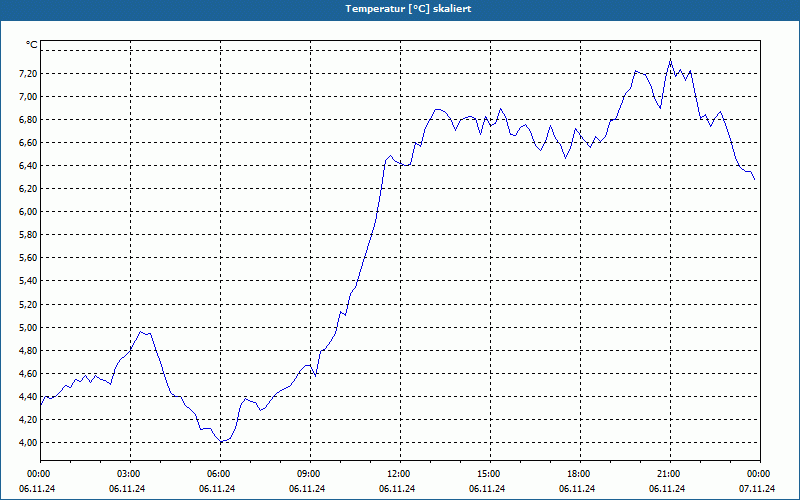Screen dimensions: 800x500
Task: Click the 7,20 y-axis value
Action: click(x=28, y=73)
